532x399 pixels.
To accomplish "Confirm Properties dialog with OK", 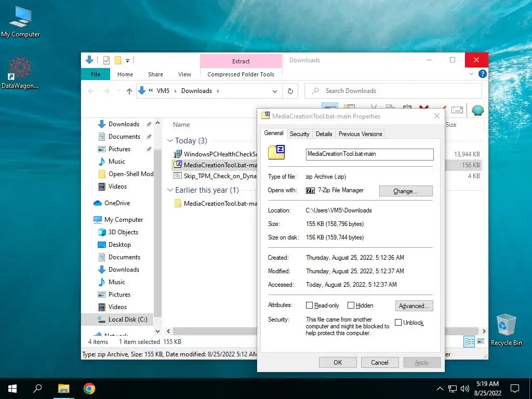I will coord(338,362).
